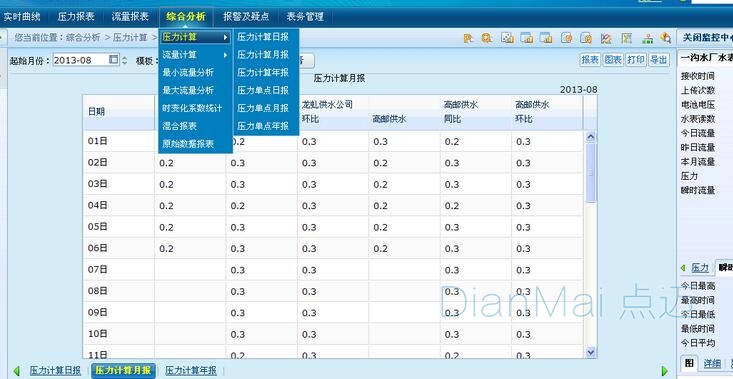
Task: Click the 综合分析 breadcrumb text
Action: click(x=83, y=37)
